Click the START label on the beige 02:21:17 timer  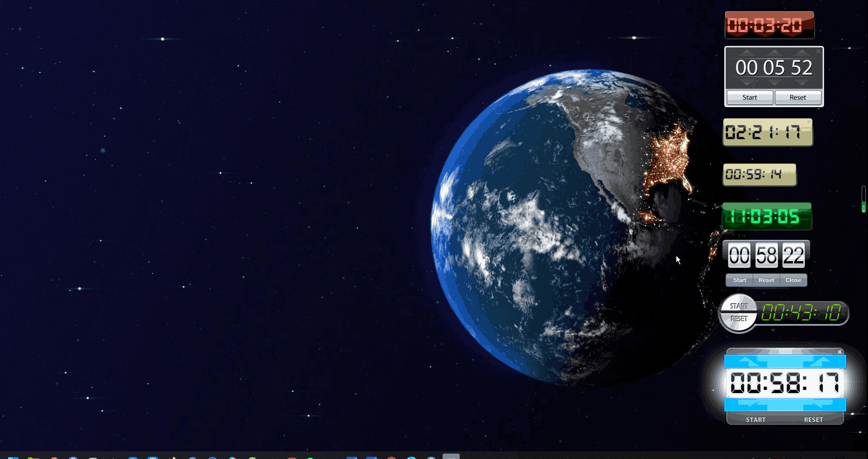(x=805, y=128)
